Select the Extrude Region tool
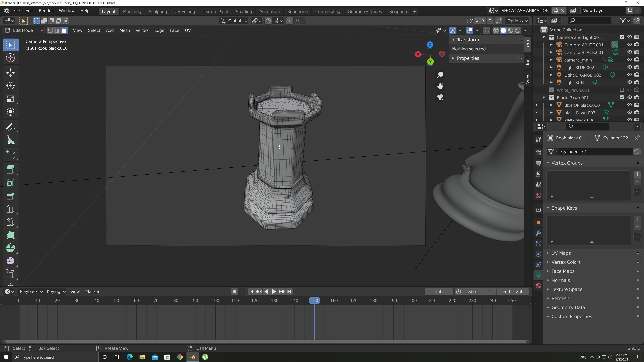This screenshot has height=362, width=644. [11, 170]
